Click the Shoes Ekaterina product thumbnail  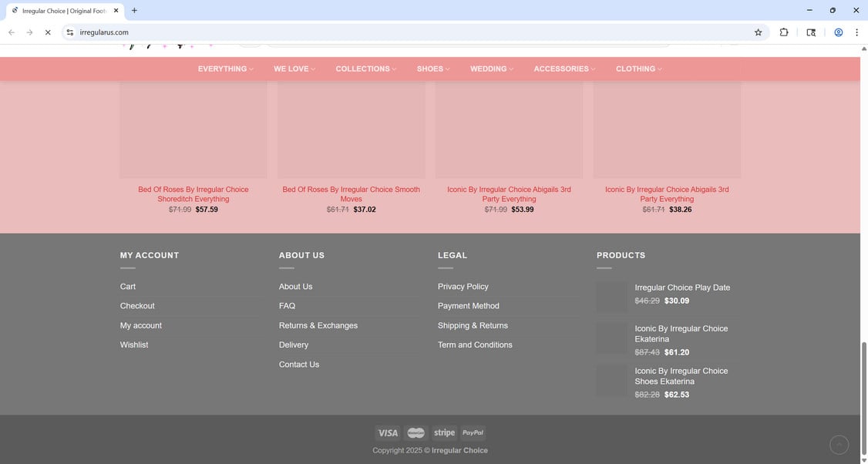612,381
